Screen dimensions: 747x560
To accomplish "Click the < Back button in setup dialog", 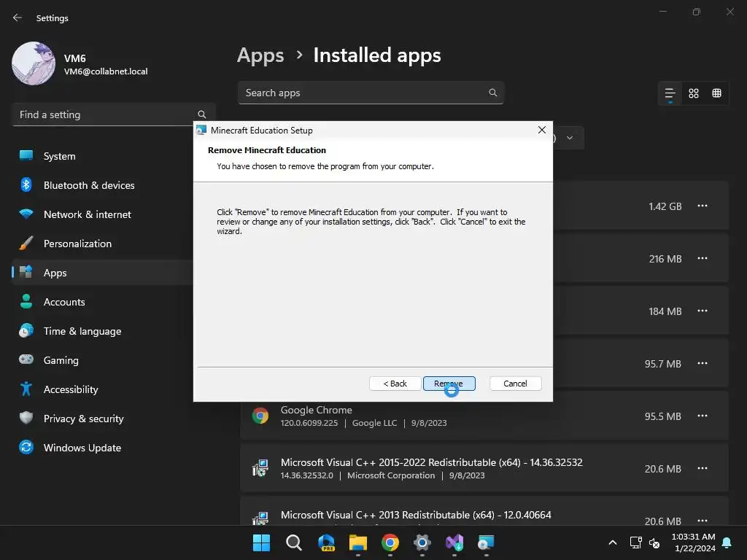I will (395, 384).
